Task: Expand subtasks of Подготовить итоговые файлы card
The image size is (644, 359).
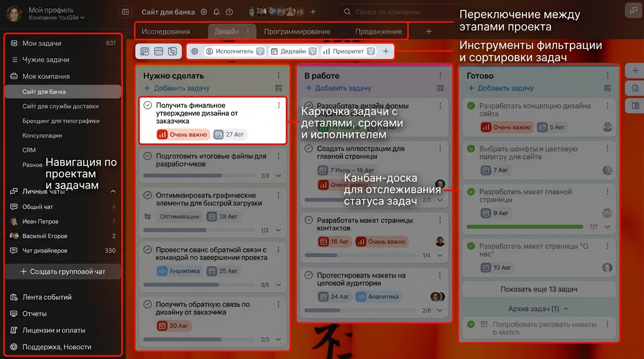Action: [x=278, y=176]
